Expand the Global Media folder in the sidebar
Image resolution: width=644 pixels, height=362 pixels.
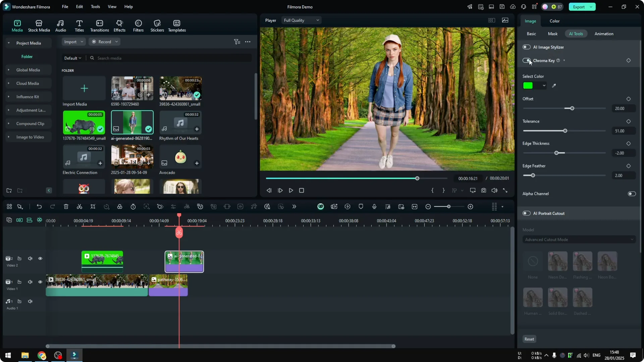click(x=8, y=70)
